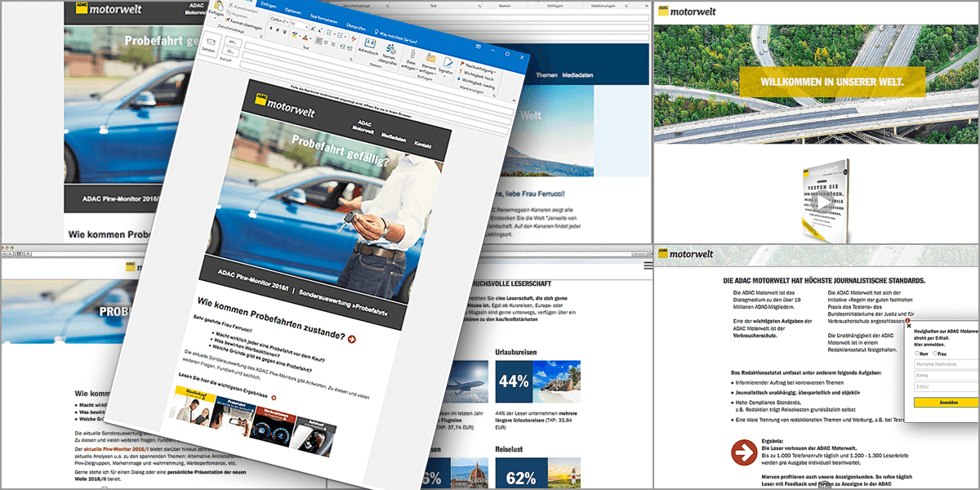Screen dimensions: 980x490
Task: Click the large red arrow icon near Ergebnis
Action: (x=743, y=451)
